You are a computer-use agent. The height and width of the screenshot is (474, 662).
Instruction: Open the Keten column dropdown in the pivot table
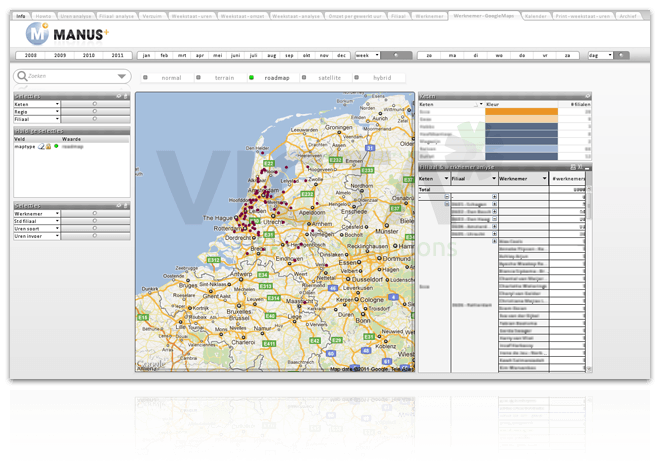[x=446, y=179]
